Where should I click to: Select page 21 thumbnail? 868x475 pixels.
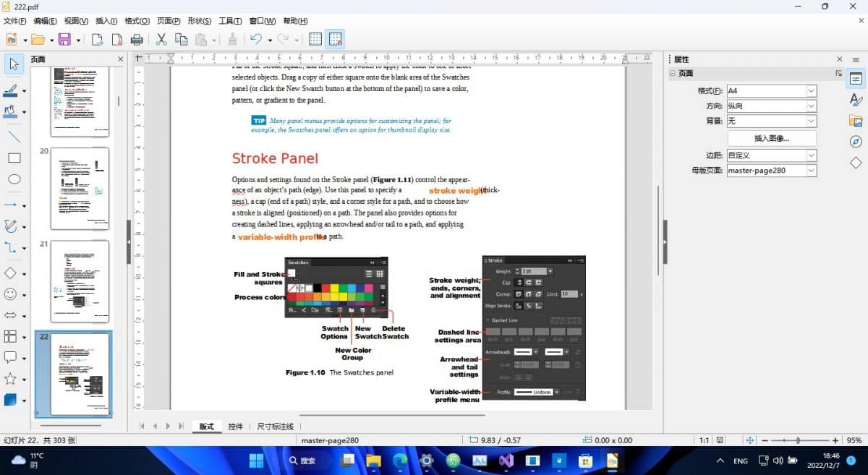[80, 282]
